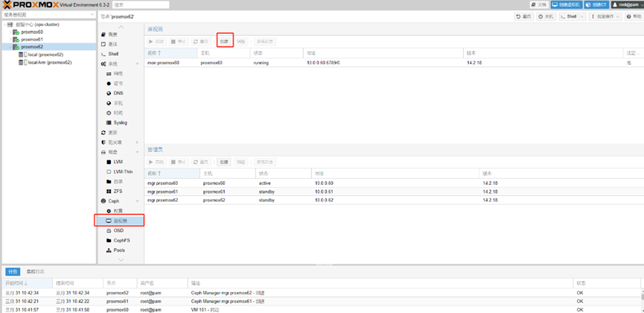This screenshot has height=313, width=644.
Task: Collapse the 磁盘 disks menu group
Action: pyautogui.click(x=137, y=152)
